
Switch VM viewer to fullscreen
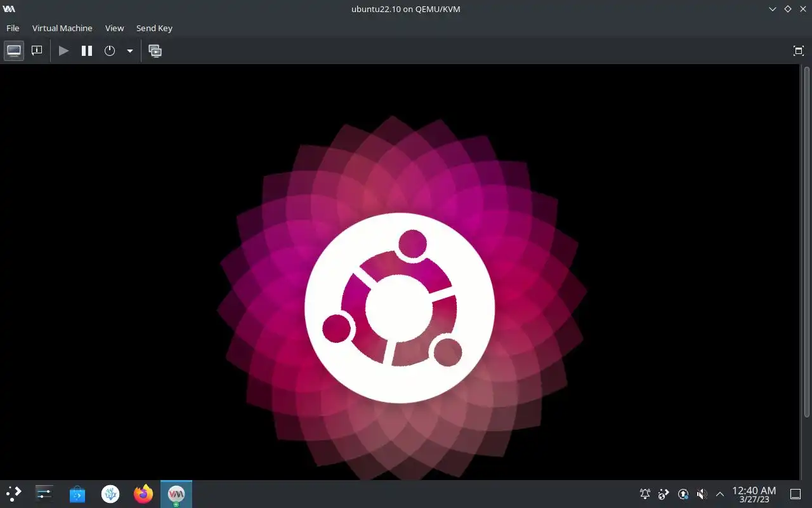pyautogui.click(x=799, y=51)
